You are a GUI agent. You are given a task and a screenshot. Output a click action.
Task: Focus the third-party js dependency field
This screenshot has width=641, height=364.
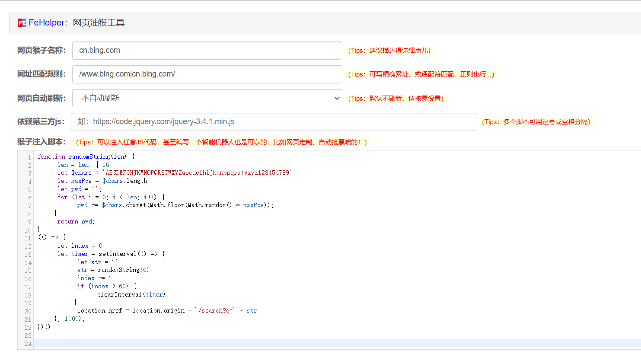point(274,122)
